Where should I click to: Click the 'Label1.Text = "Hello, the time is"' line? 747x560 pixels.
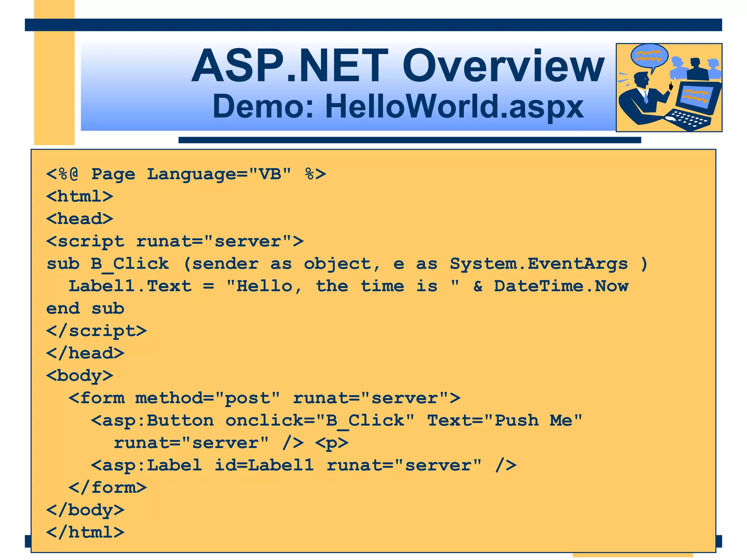tap(348, 286)
